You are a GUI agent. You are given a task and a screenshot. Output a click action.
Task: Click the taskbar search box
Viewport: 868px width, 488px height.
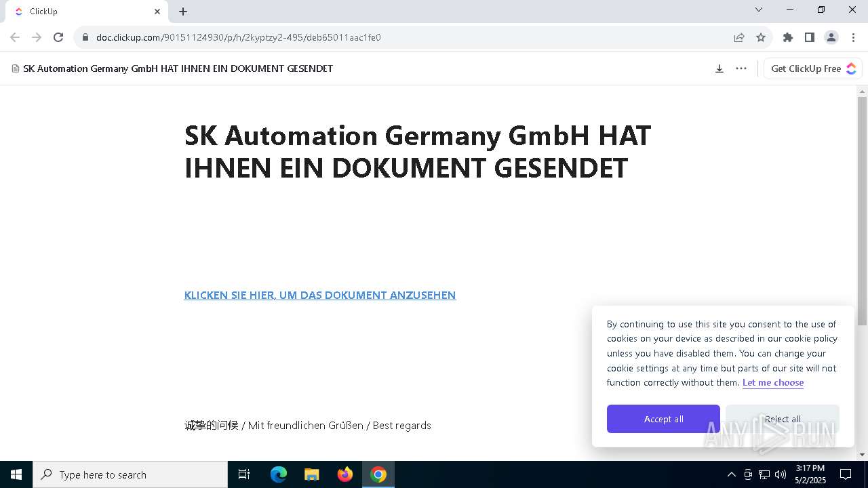pos(130,474)
